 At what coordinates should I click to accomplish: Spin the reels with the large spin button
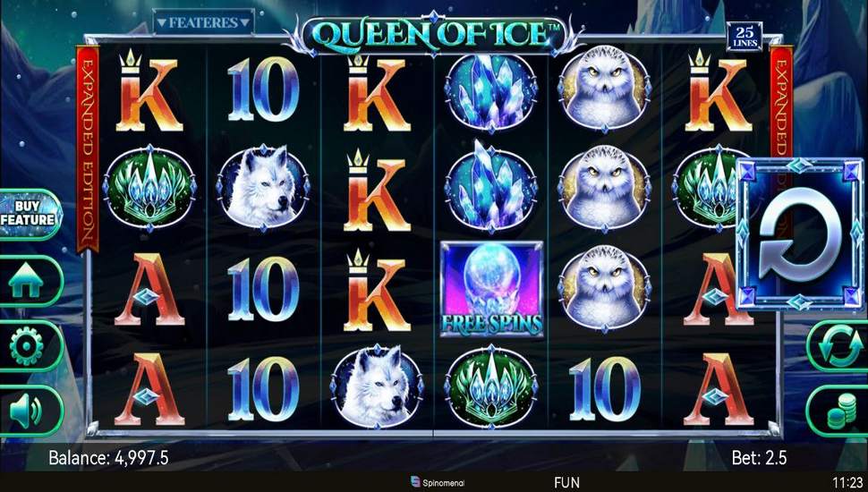(800, 233)
